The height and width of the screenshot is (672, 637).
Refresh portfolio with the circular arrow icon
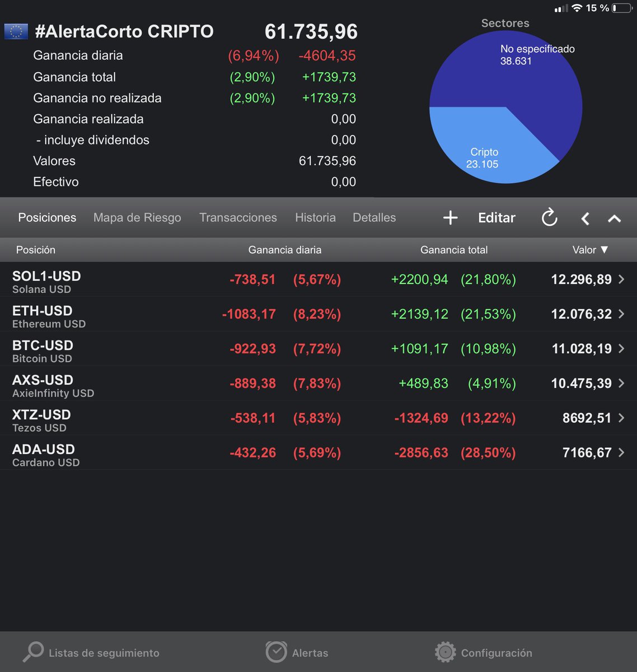coord(550,217)
